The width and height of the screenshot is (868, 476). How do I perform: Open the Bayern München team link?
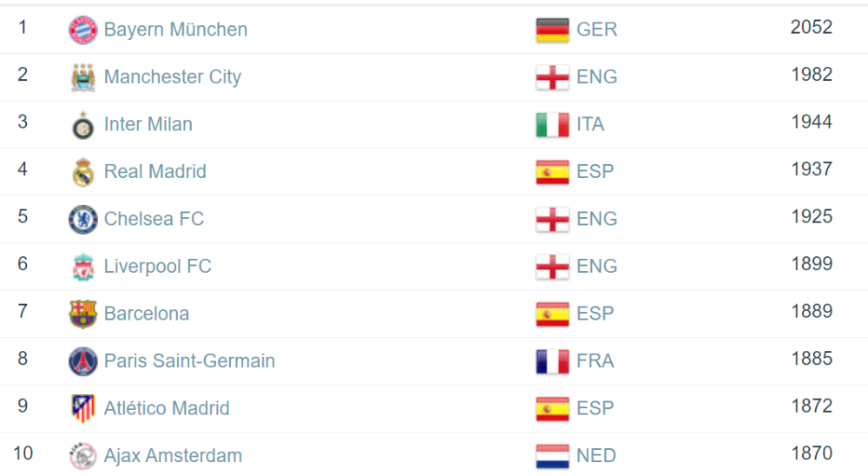click(x=175, y=30)
